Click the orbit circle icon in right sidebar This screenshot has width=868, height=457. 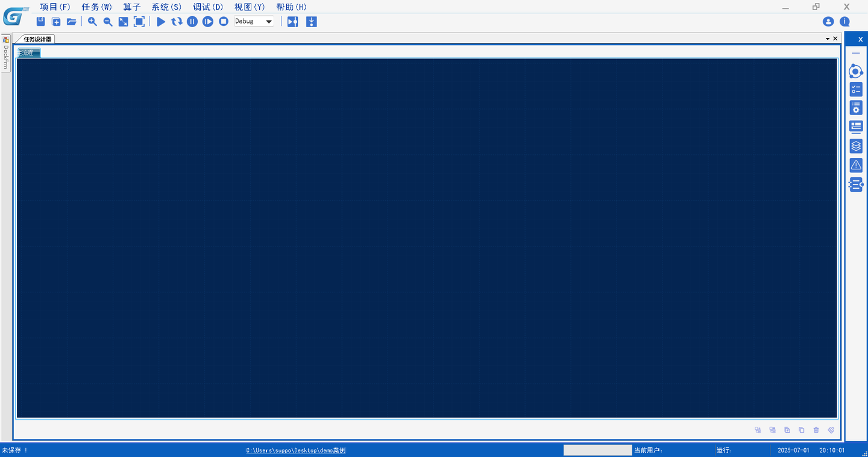tap(856, 72)
